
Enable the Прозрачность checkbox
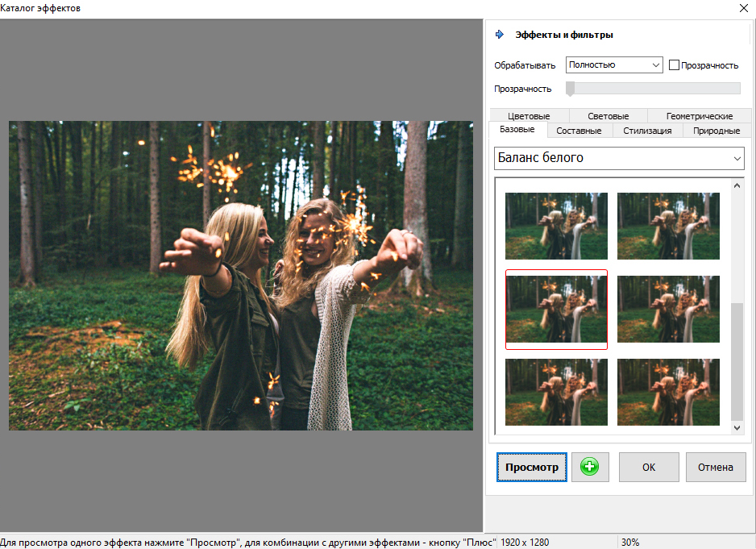674,65
